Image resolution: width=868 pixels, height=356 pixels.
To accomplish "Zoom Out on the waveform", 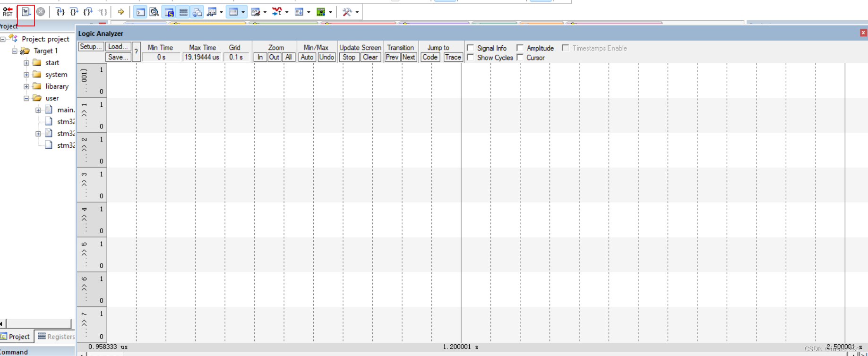I will coord(274,57).
